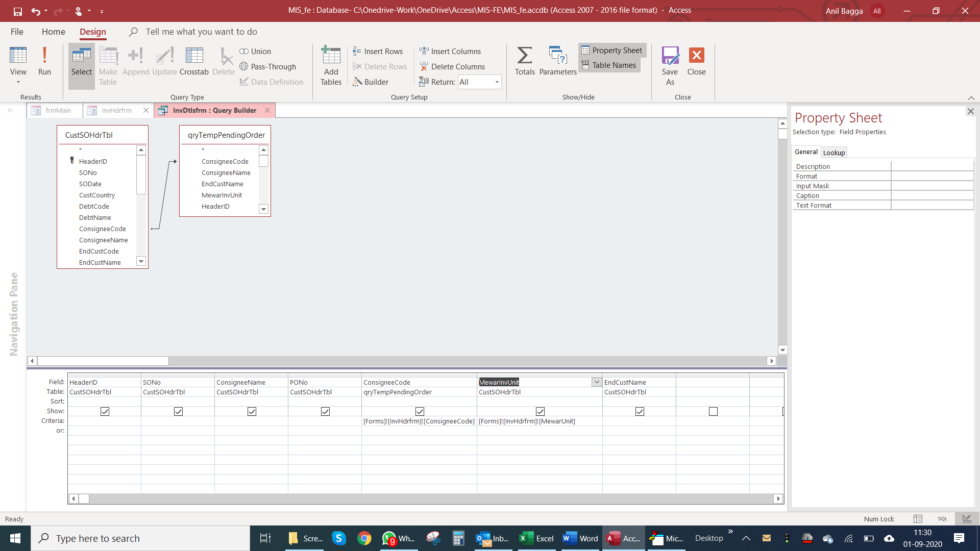Viewport: 980px width, 551px height.
Task: Check the Show box in empty column
Action: (713, 411)
